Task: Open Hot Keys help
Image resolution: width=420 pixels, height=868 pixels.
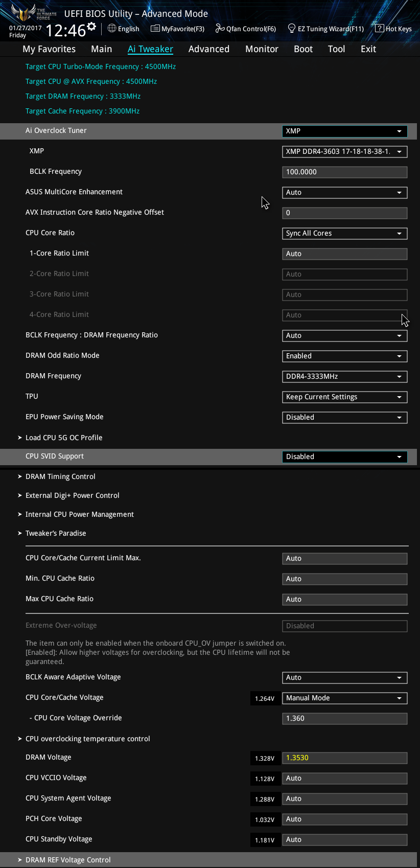Action: pyautogui.click(x=393, y=29)
